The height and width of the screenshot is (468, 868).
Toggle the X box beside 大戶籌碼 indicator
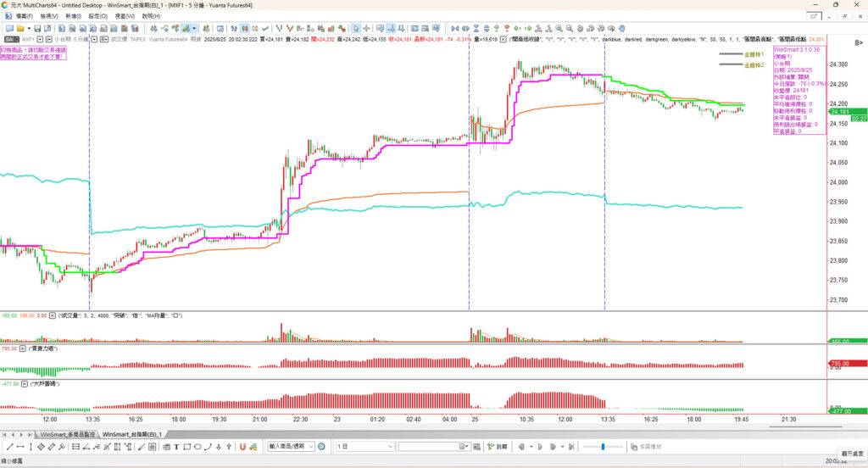pos(23,384)
